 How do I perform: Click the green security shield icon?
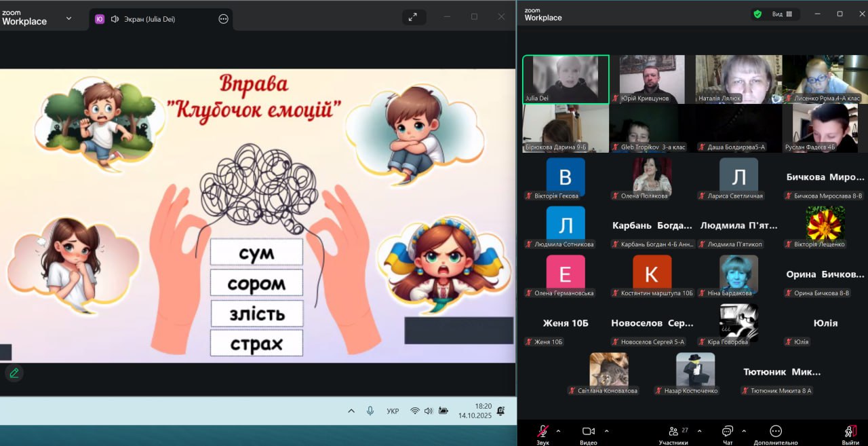757,14
